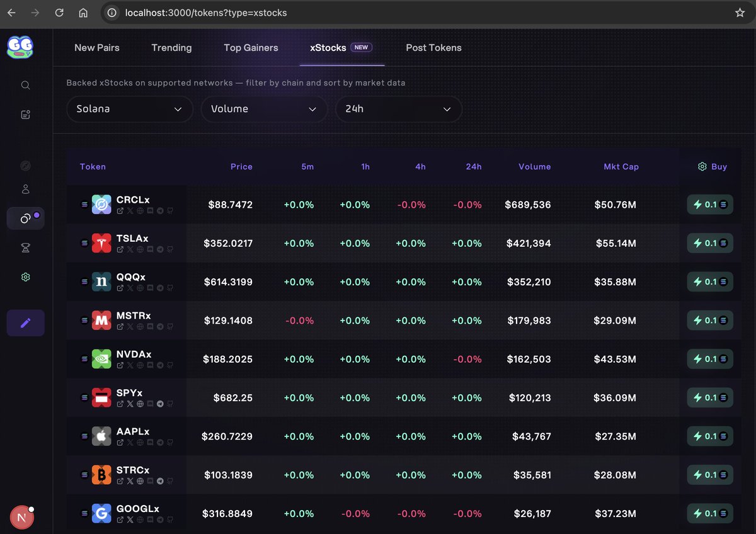Open the AAPLx external link icon
Viewport: 756px width, 534px height.
(x=120, y=442)
